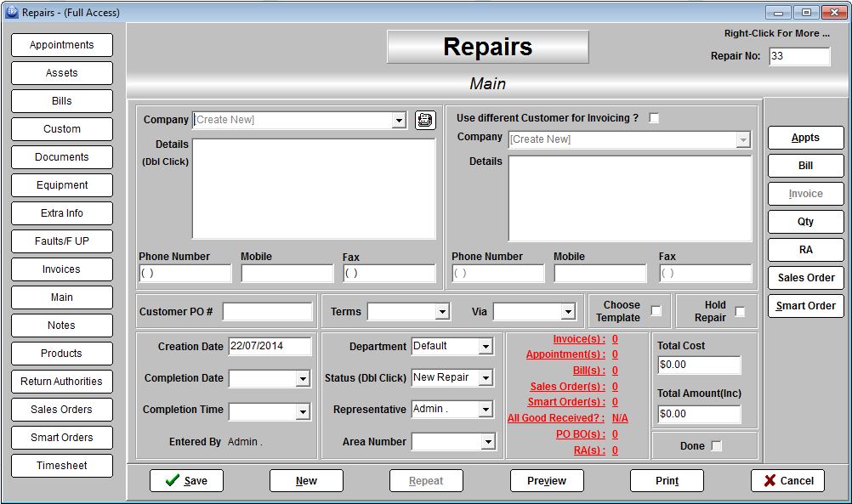
Task: Open Appointments from the left sidebar
Action: tap(62, 45)
